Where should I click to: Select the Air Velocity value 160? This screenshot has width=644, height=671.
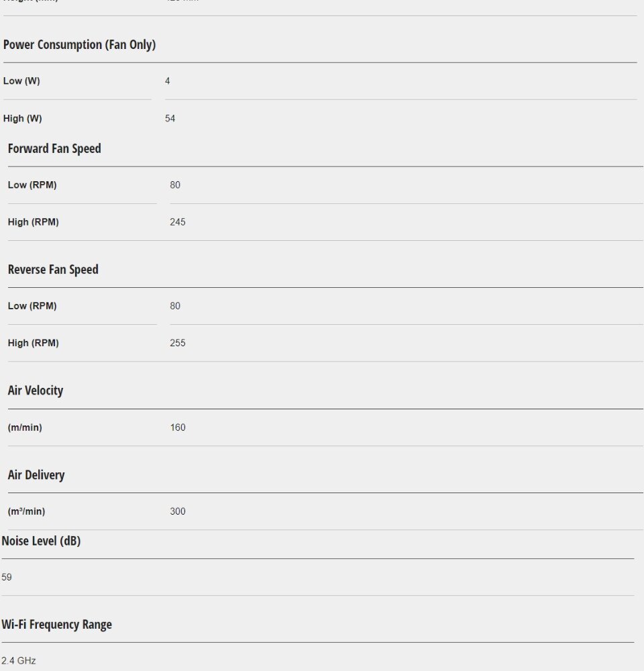pyautogui.click(x=178, y=427)
